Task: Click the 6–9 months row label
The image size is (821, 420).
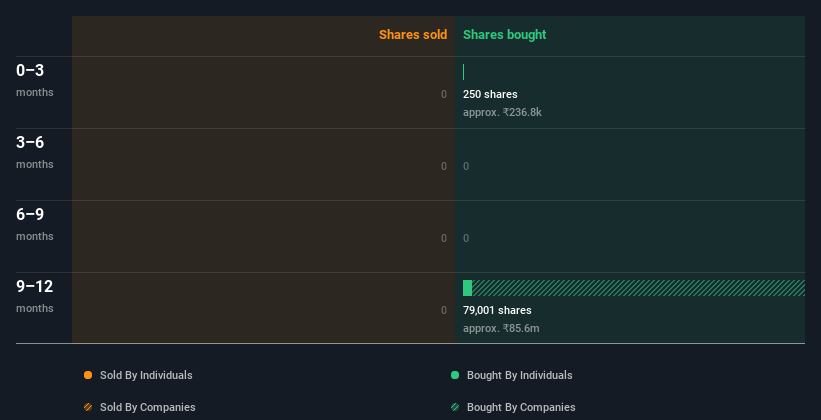Action: 35,224
